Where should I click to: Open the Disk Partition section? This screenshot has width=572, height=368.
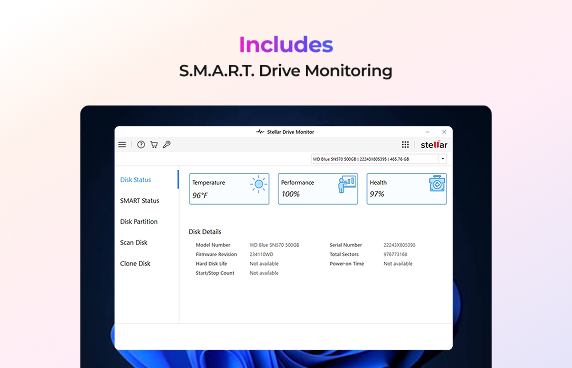click(x=139, y=221)
